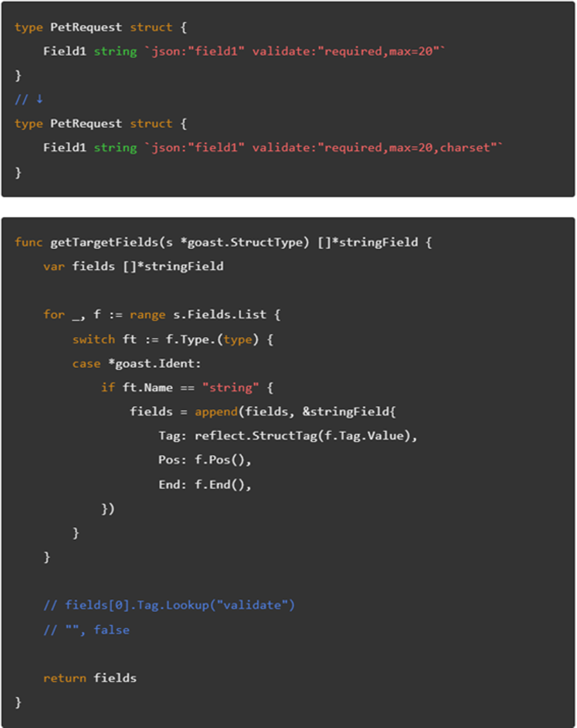This screenshot has height=728, width=577.
Task: Click the switch keyword
Action: pyautogui.click(x=93, y=339)
